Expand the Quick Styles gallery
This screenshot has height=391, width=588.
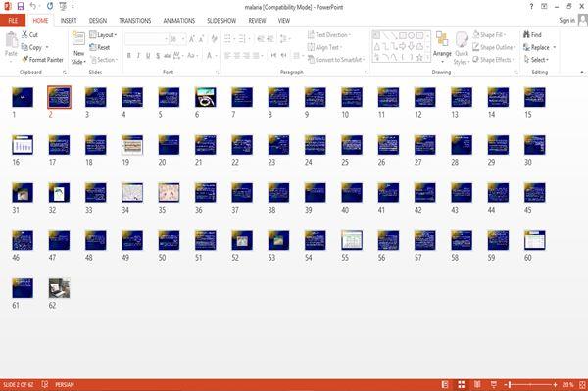[x=462, y=49]
